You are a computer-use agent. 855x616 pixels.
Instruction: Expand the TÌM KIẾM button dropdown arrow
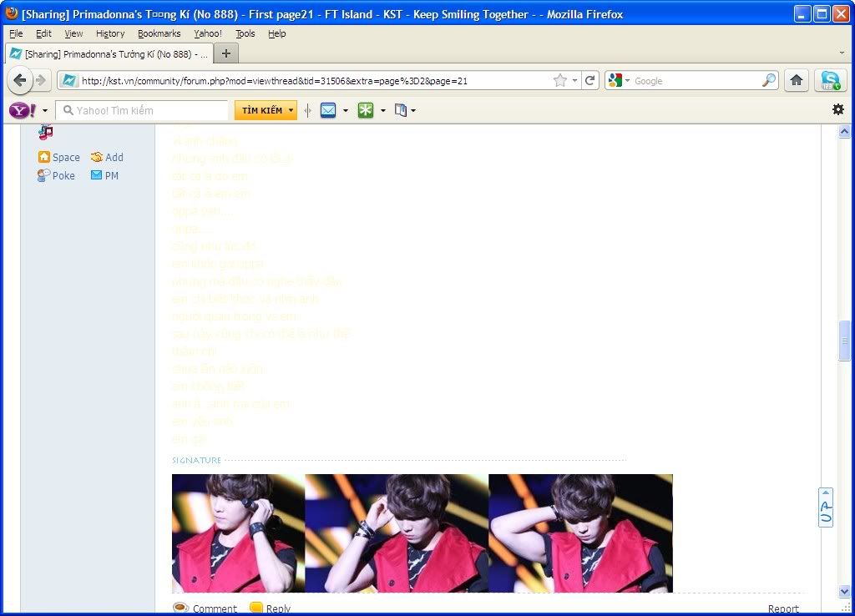[x=291, y=110]
